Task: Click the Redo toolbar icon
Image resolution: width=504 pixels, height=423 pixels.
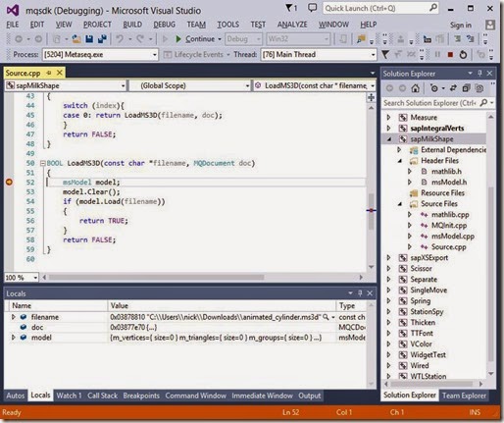Action: pyautogui.click(x=140, y=39)
